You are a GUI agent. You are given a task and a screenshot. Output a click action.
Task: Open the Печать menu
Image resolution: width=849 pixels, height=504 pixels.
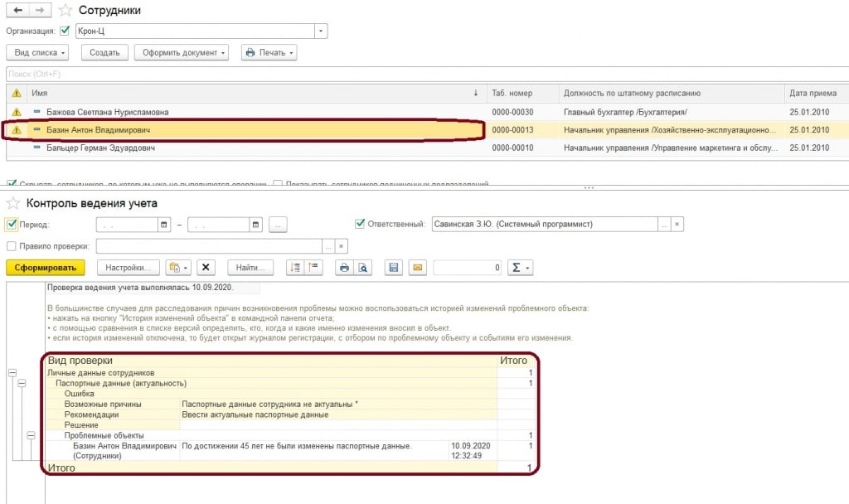click(x=269, y=53)
